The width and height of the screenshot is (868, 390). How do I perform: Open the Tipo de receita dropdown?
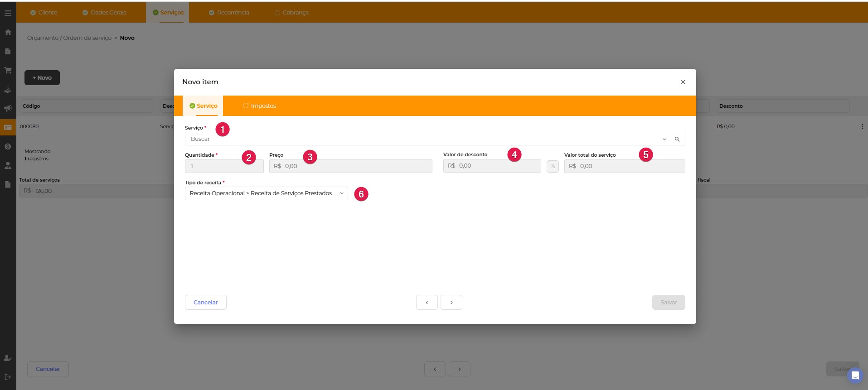(266, 193)
